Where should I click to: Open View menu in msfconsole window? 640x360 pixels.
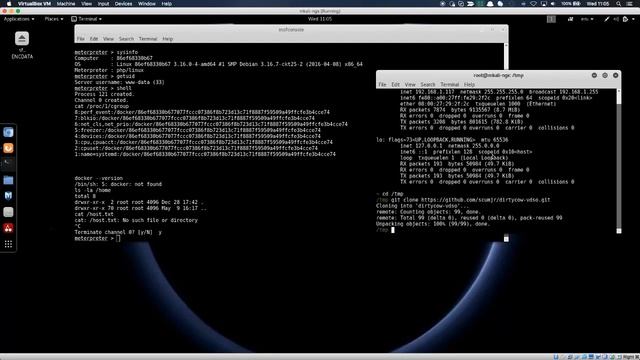pos(108,39)
